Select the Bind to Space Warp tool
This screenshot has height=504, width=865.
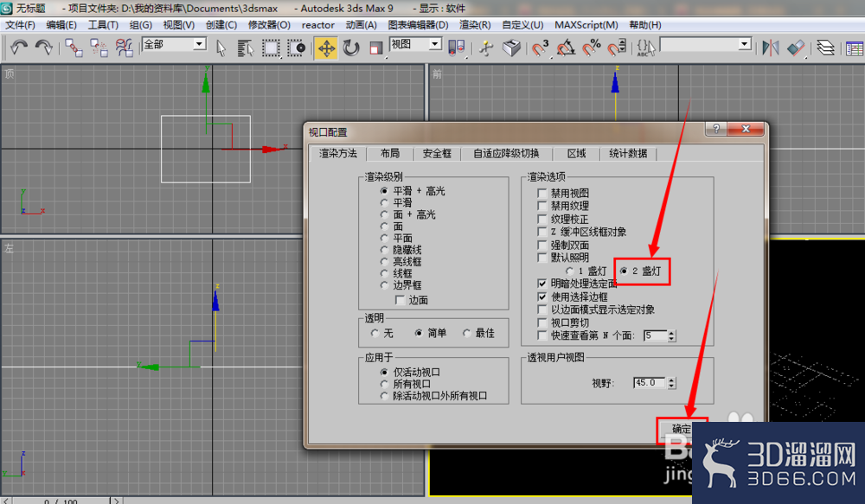coord(124,48)
